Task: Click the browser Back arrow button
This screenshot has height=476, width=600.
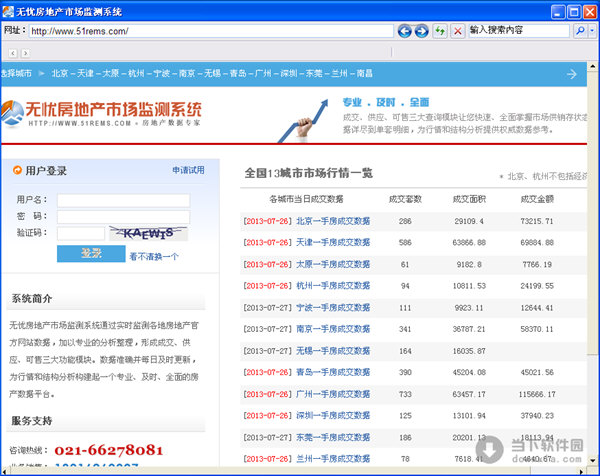Action: [405, 31]
